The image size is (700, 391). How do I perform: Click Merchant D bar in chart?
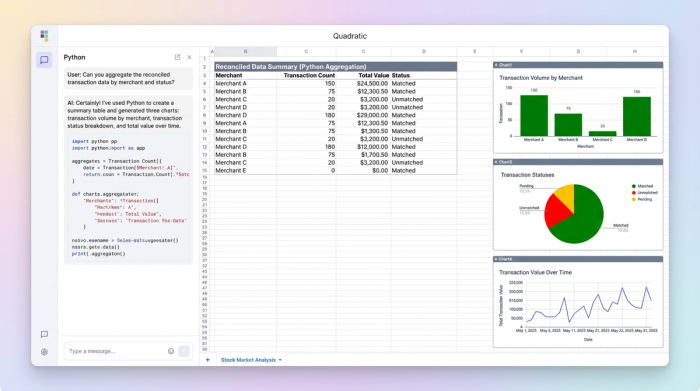(637, 116)
